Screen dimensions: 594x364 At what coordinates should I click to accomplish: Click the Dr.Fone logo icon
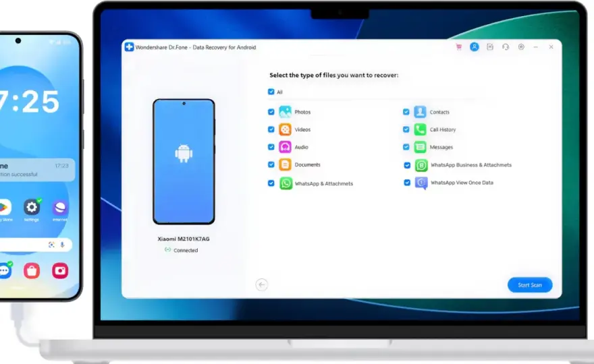(x=129, y=47)
